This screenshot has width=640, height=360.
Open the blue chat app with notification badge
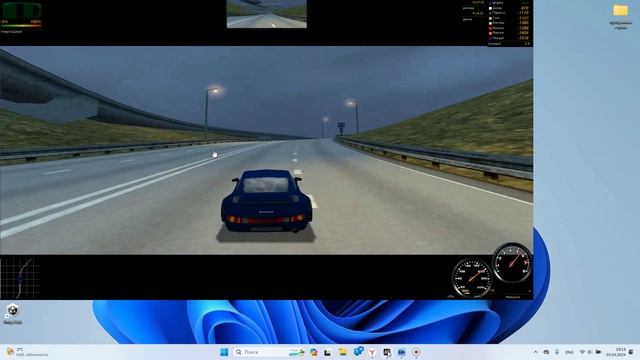358,351
